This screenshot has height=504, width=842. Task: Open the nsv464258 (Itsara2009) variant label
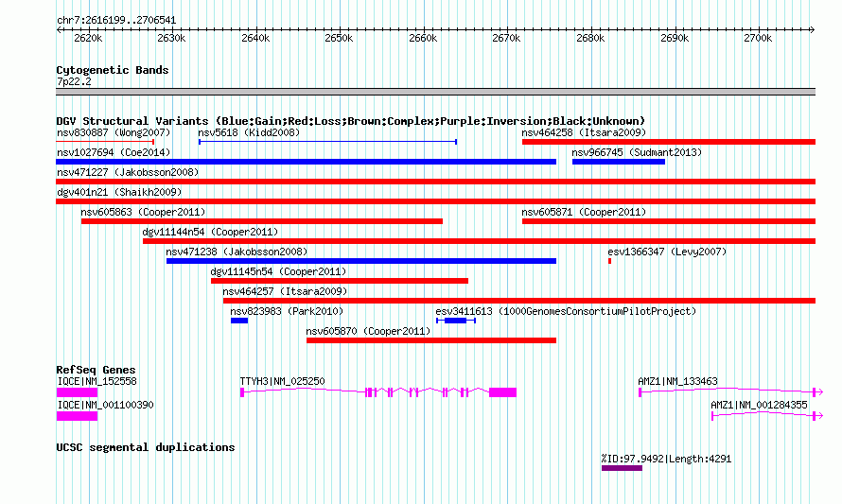[x=584, y=132]
